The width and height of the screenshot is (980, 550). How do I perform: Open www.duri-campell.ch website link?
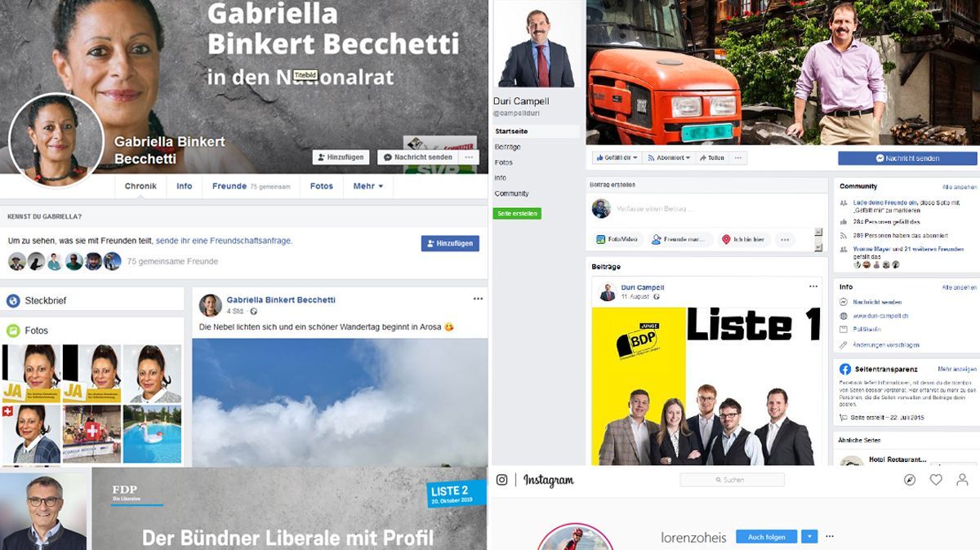click(880, 315)
